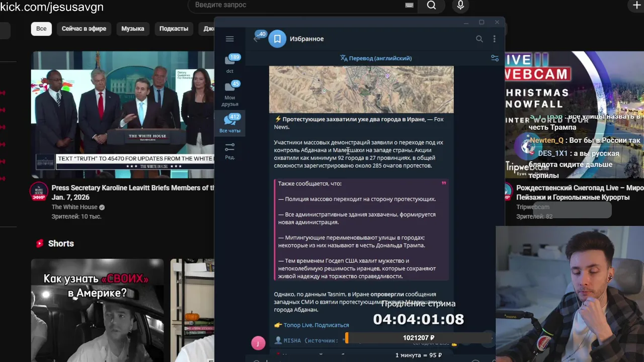This screenshot has width=644, height=362.
Task: Open Рождественский Снегопад Live video title
Action: coord(580,193)
